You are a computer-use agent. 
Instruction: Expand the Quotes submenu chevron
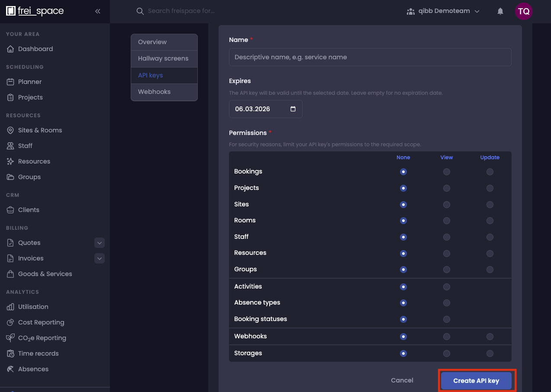coord(100,243)
